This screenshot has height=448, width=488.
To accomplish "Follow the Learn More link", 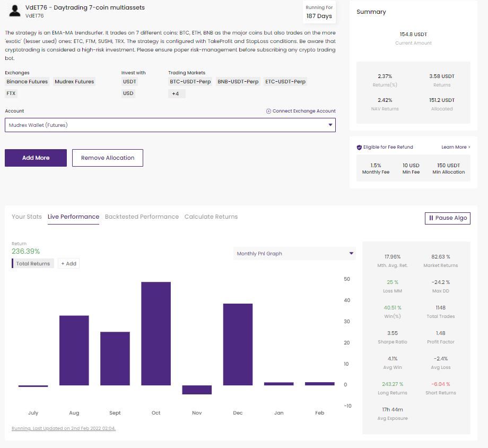I will tap(456, 147).
